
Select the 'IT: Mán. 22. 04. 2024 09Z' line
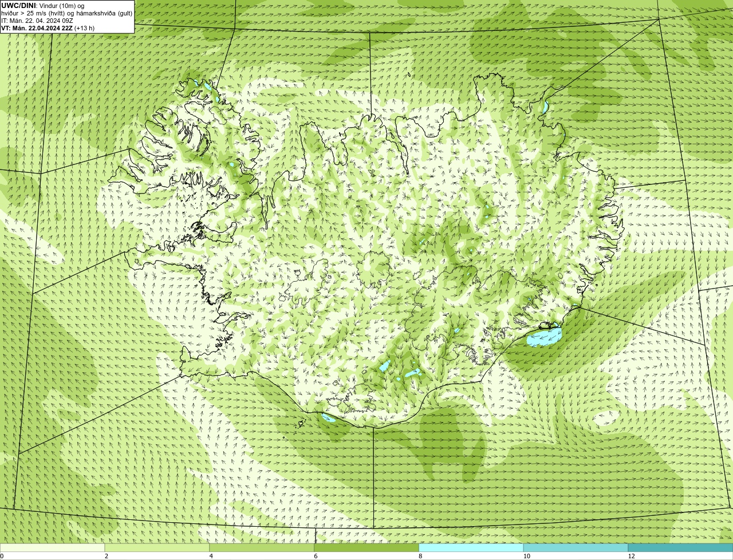coord(37,21)
